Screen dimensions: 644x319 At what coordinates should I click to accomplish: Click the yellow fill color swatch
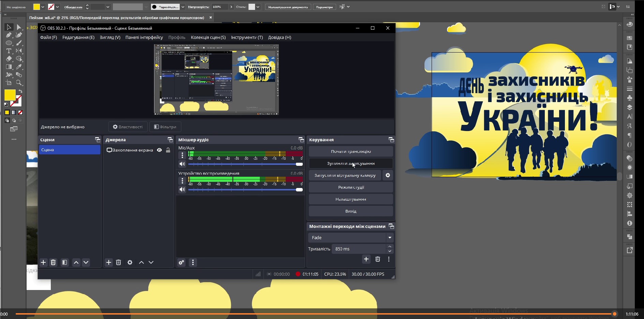[10, 95]
